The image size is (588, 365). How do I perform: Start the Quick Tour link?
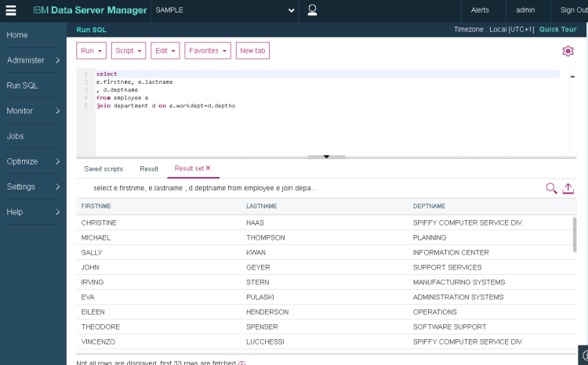pos(557,30)
